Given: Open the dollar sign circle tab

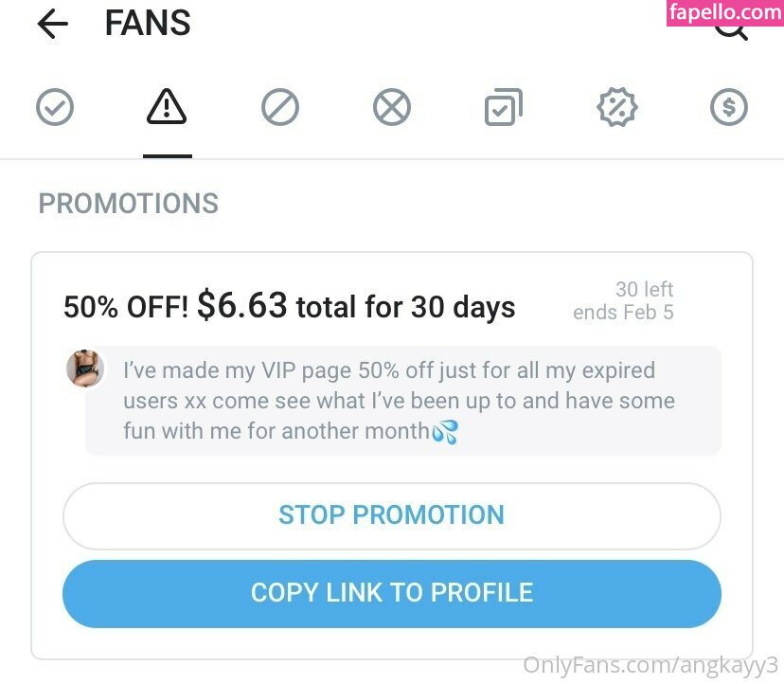Looking at the screenshot, I should (x=729, y=106).
